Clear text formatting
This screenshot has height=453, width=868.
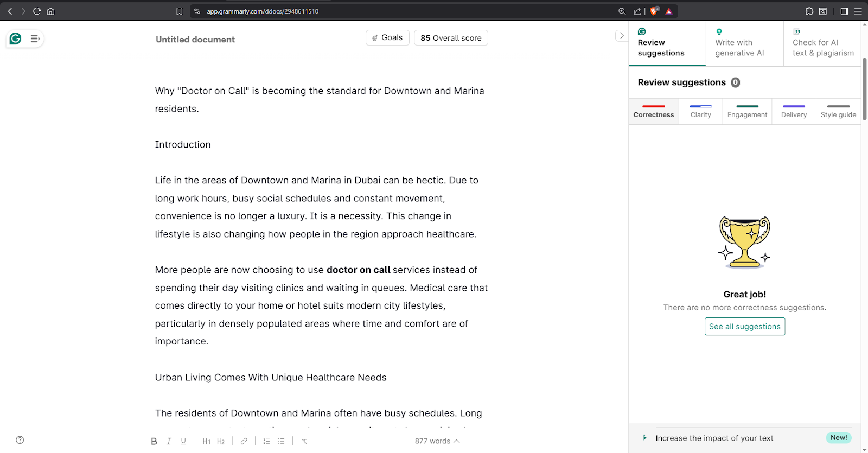tap(305, 441)
